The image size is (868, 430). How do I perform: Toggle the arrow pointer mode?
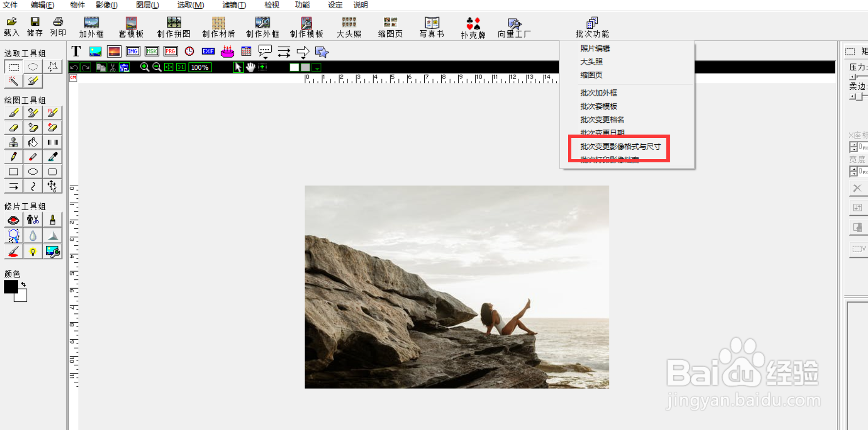(x=238, y=67)
